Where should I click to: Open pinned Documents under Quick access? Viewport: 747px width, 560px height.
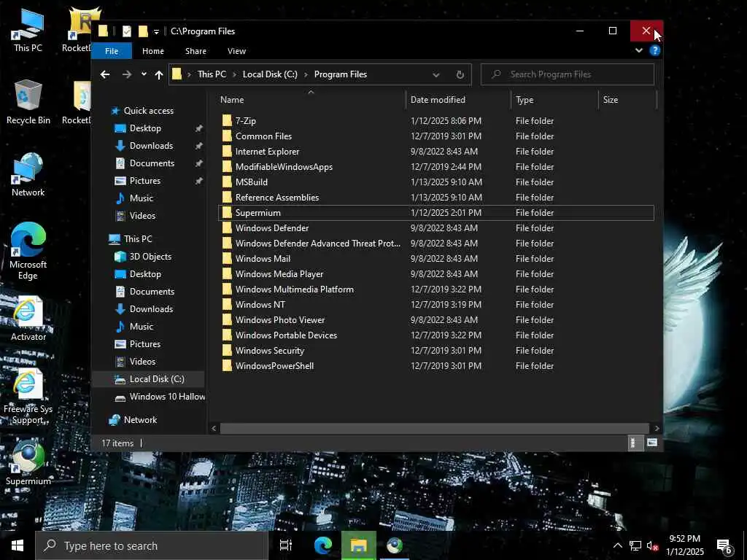click(x=152, y=163)
